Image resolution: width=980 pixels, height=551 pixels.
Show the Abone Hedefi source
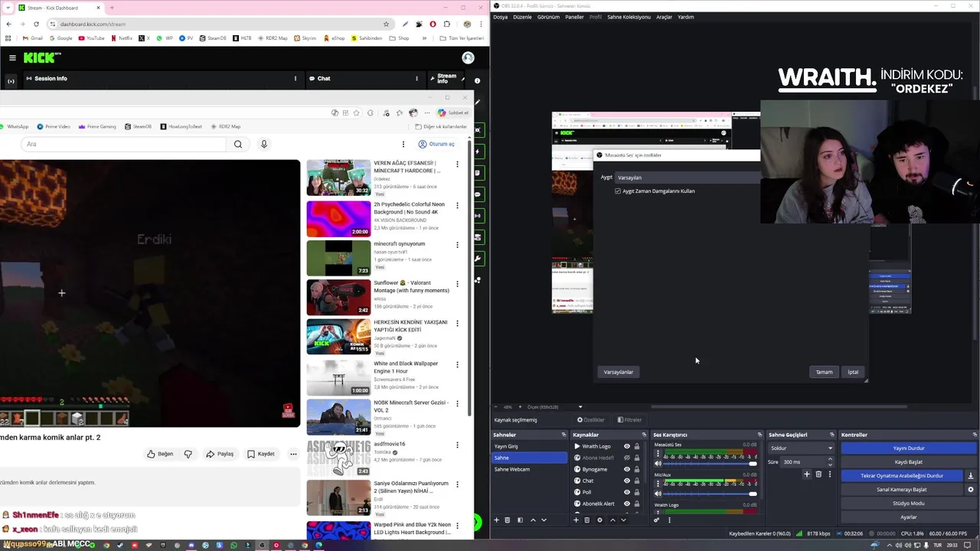(x=626, y=458)
